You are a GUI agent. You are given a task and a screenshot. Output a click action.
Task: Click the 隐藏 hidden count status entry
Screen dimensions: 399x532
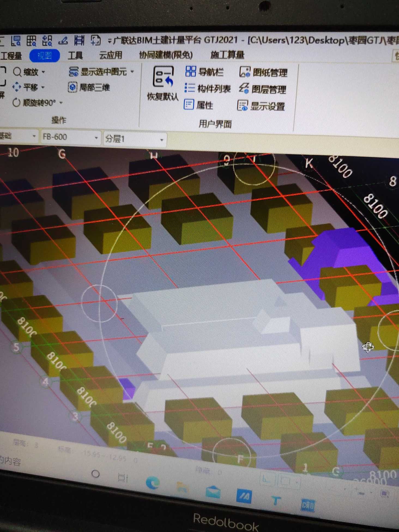[x=209, y=471]
